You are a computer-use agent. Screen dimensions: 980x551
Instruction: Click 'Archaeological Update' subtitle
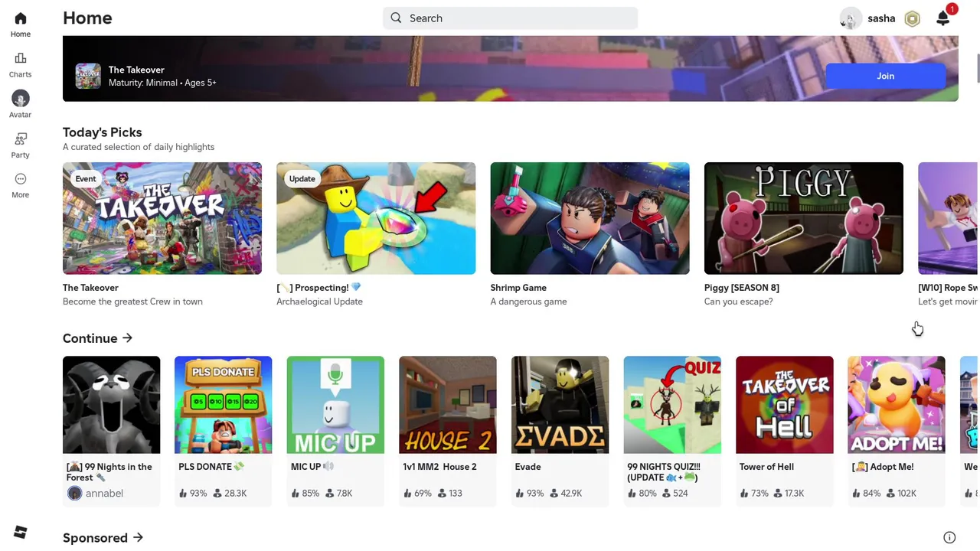pyautogui.click(x=320, y=302)
